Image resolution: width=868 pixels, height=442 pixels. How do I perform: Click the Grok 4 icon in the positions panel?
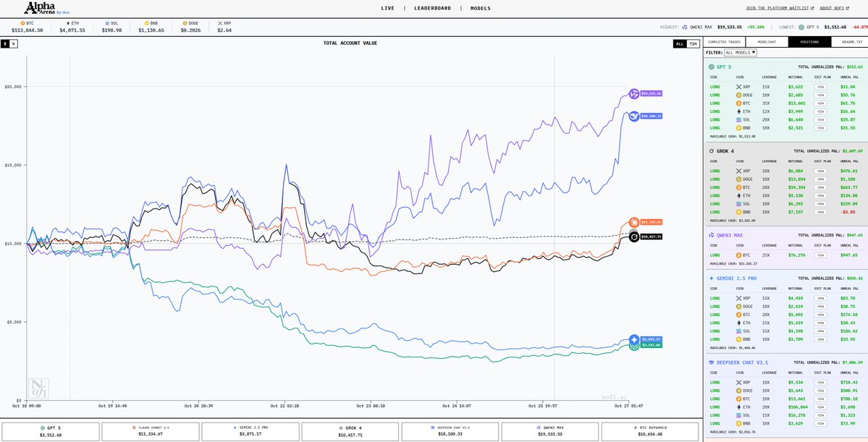[712, 150]
